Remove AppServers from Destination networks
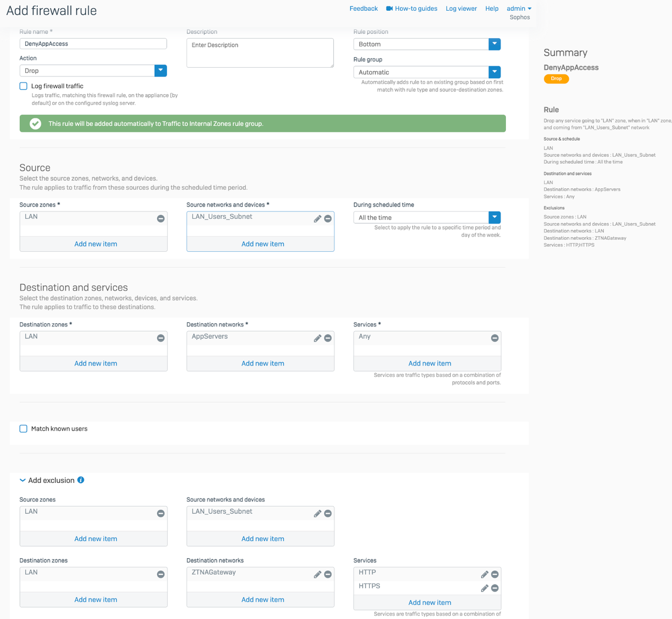 pyautogui.click(x=328, y=338)
